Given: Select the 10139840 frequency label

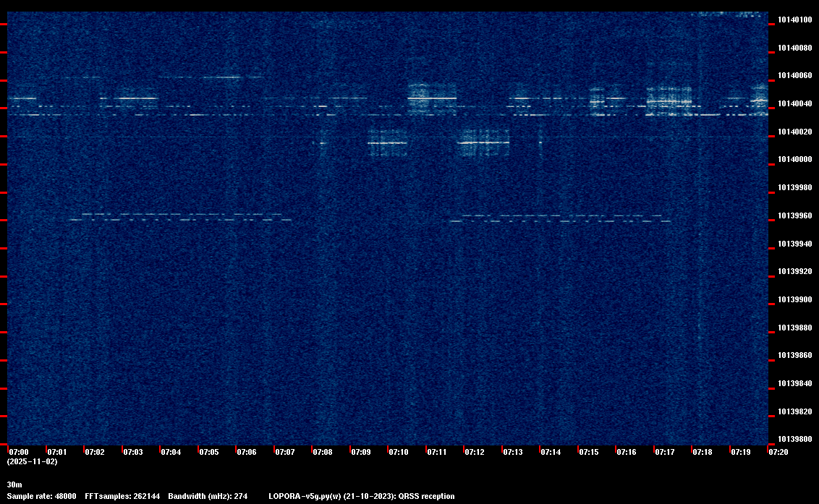Looking at the screenshot, I should click(795, 383).
